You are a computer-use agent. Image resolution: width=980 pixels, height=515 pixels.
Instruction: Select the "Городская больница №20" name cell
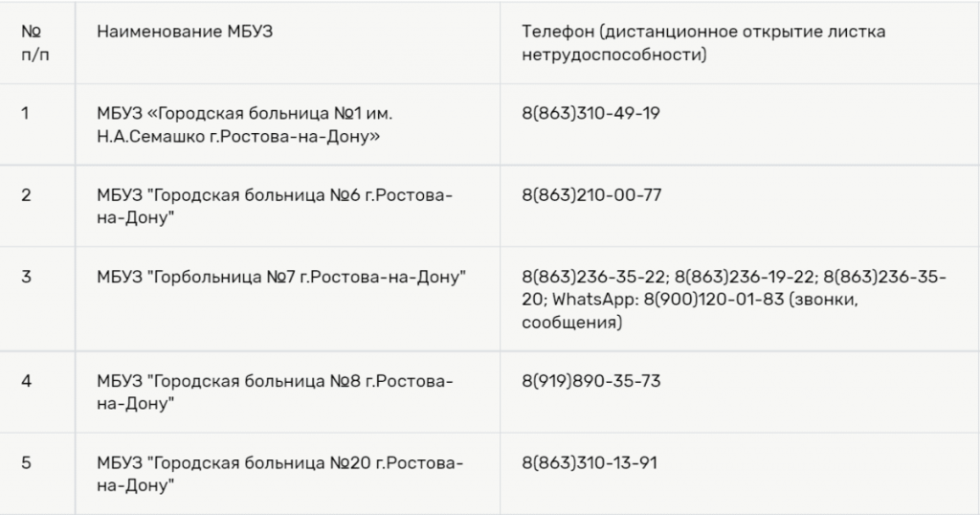[x=279, y=475]
